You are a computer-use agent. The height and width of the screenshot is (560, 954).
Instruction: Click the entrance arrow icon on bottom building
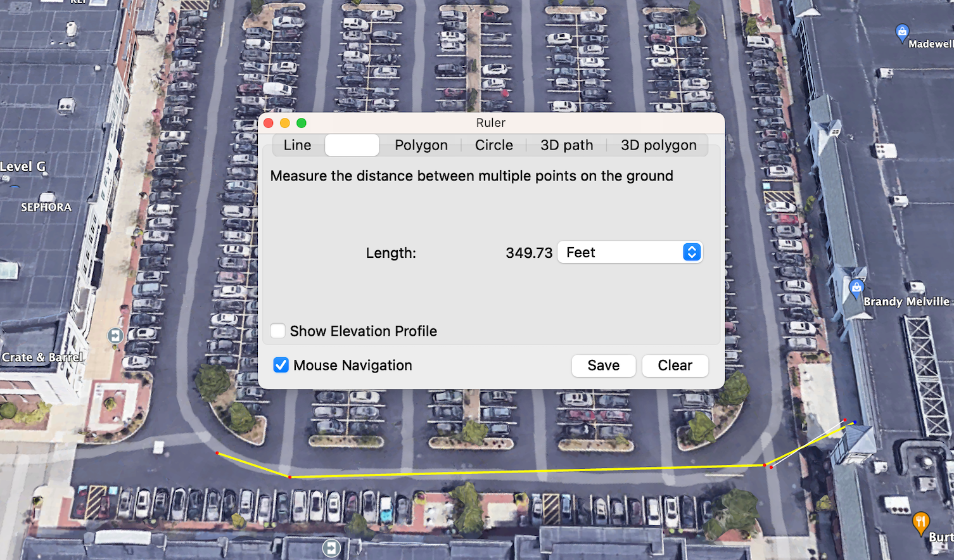331,548
